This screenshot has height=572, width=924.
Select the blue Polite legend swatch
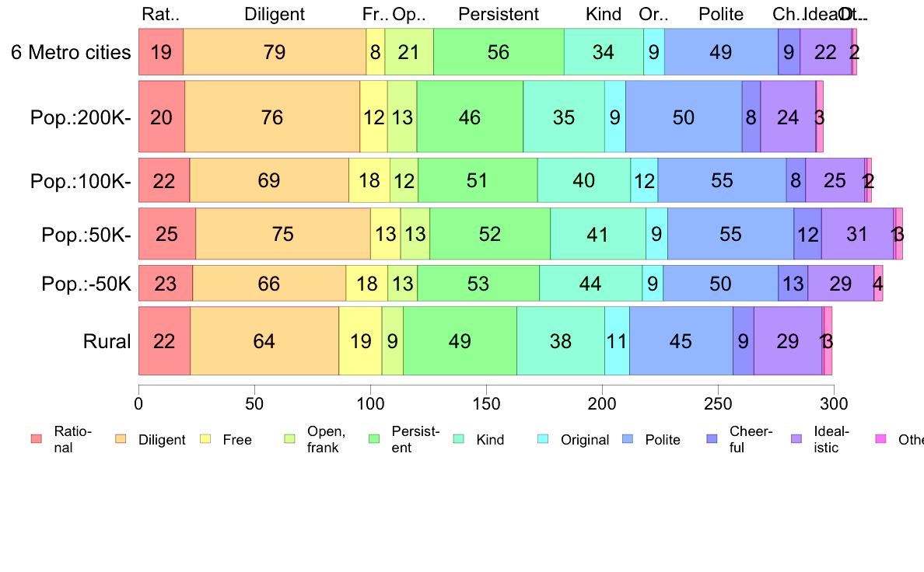[628, 439]
